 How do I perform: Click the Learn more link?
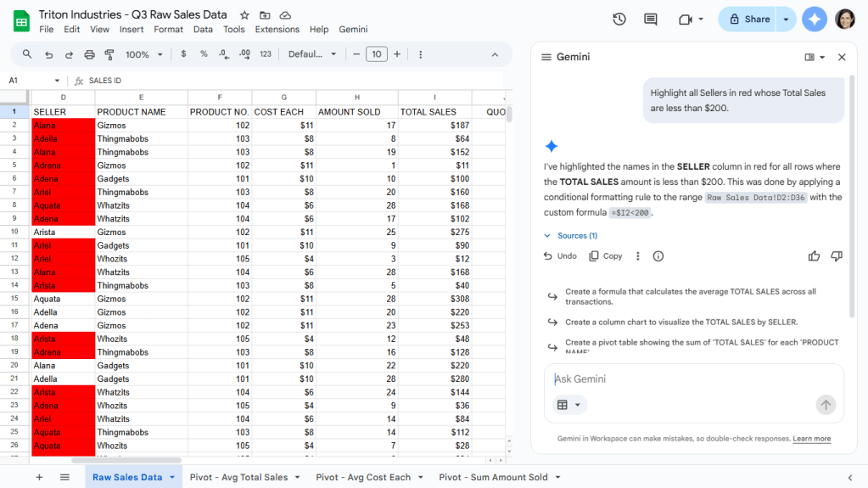[811, 439]
